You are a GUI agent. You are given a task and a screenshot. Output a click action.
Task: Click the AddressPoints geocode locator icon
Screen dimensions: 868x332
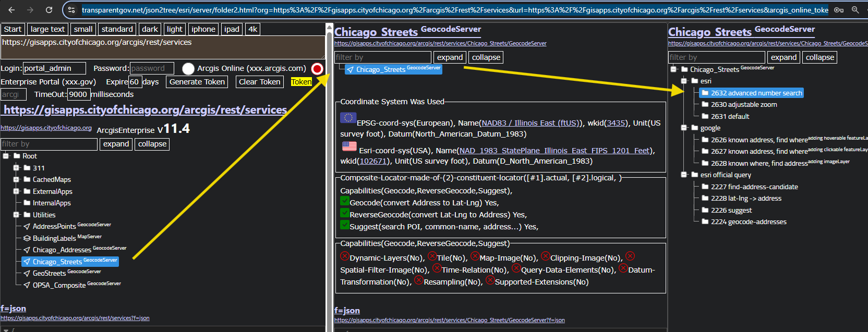[27, 227]
